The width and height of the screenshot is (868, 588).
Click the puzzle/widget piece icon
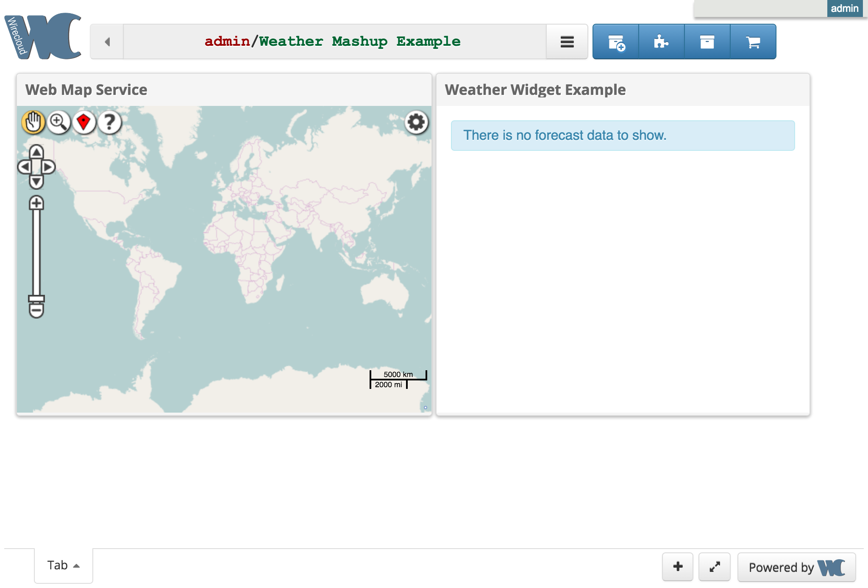point(661,42)
